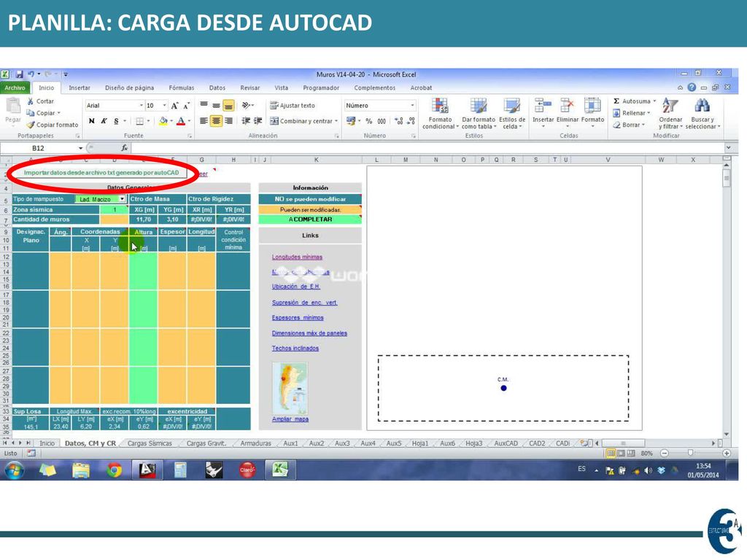Click the Argentina map thumbnail

[290, 388]
